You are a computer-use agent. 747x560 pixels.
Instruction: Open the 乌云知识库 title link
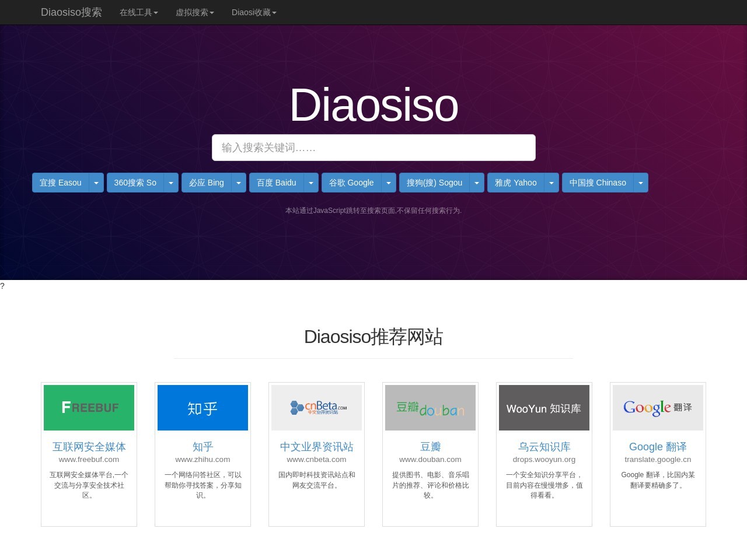coord(544,447)
